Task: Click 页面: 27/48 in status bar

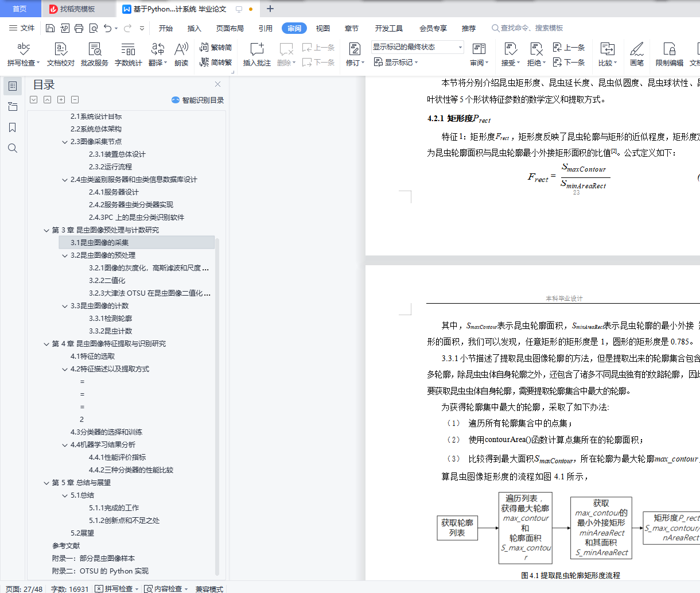Action: 24,588
